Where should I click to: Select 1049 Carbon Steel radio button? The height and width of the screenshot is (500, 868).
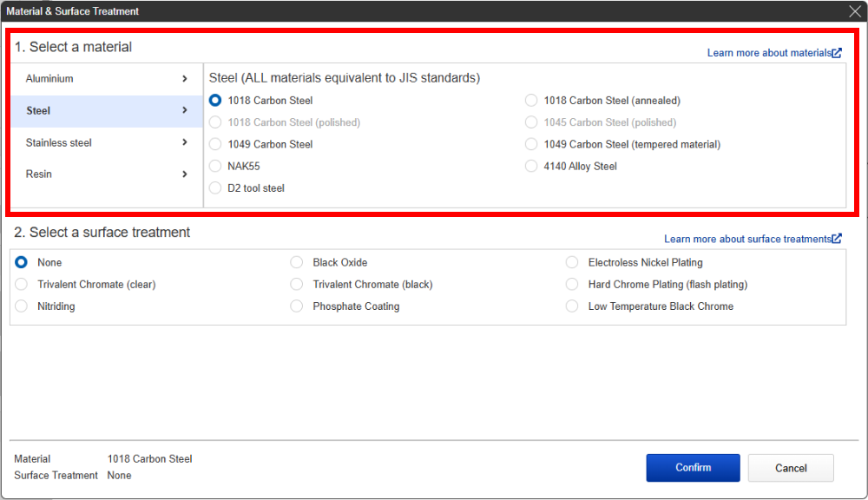pyautogui.click(x=215, y=144)
